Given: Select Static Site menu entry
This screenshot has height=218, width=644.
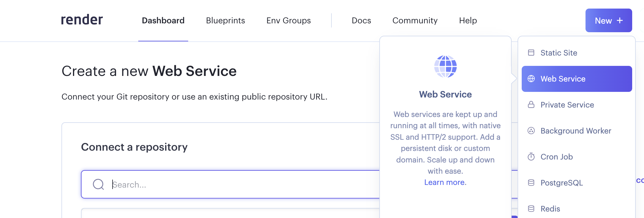Looking at the screenshot, I should click(577, 53).
